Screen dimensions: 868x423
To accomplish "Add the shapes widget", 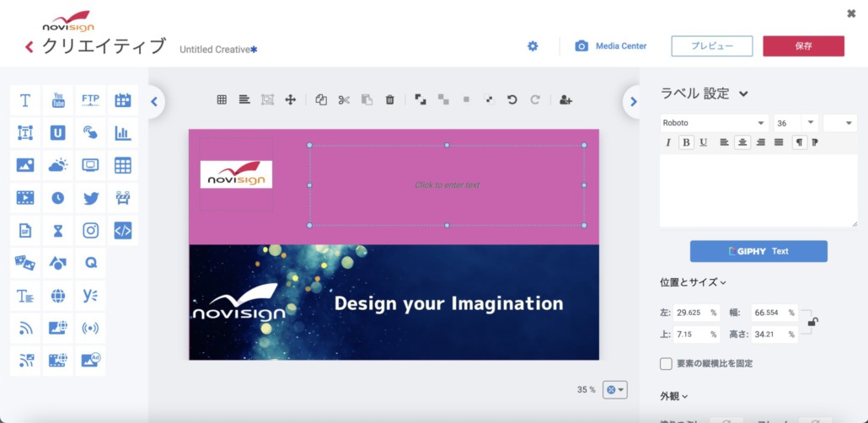I will (x=57, y=263).
